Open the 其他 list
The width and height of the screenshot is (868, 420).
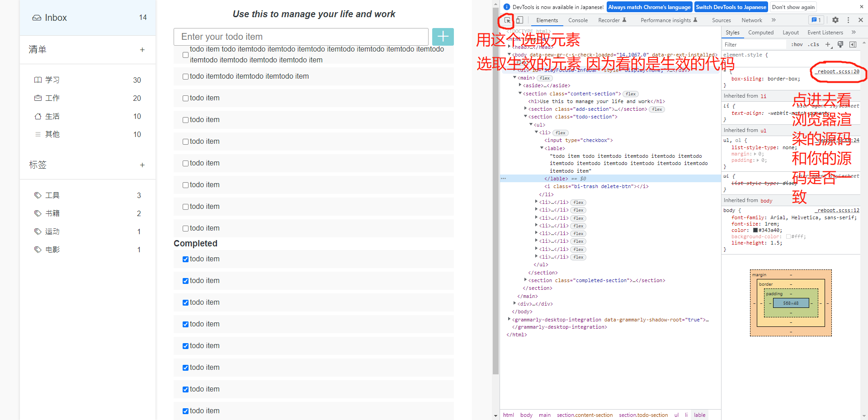point(88,134)
